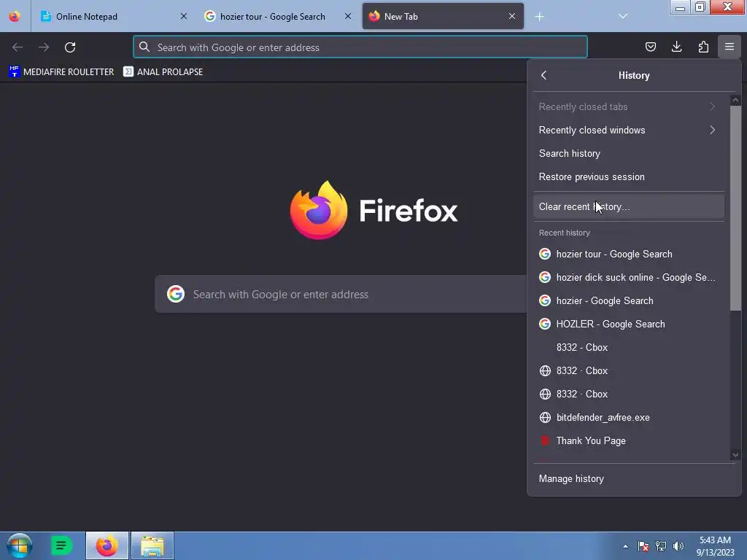
Task: Open the Downloads panel icon
Action: click(676, 47)
